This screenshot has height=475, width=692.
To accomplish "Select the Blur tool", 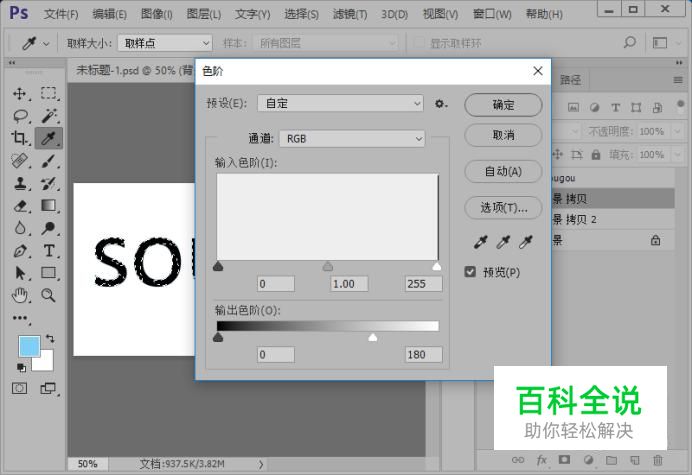I will click(19, 228).
